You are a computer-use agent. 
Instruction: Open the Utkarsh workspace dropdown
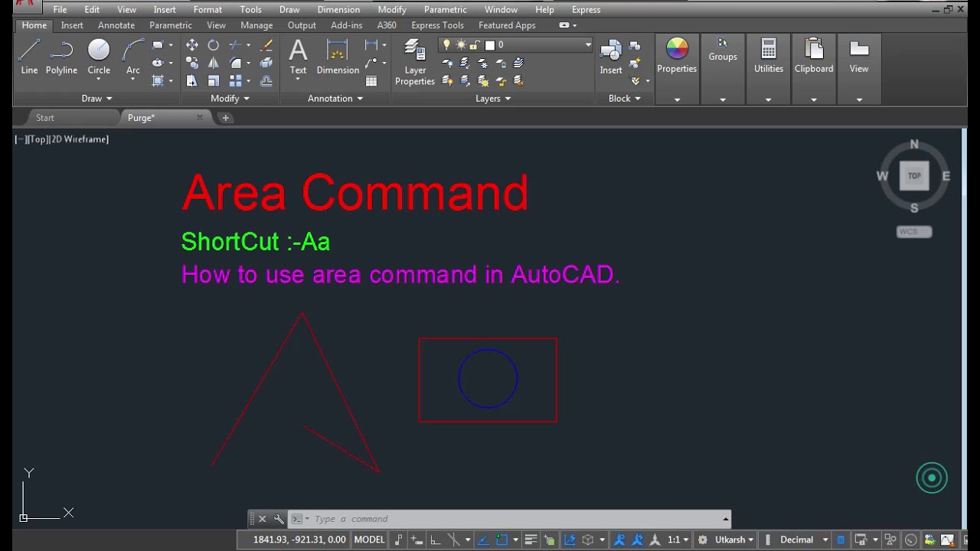coord(734,540)
